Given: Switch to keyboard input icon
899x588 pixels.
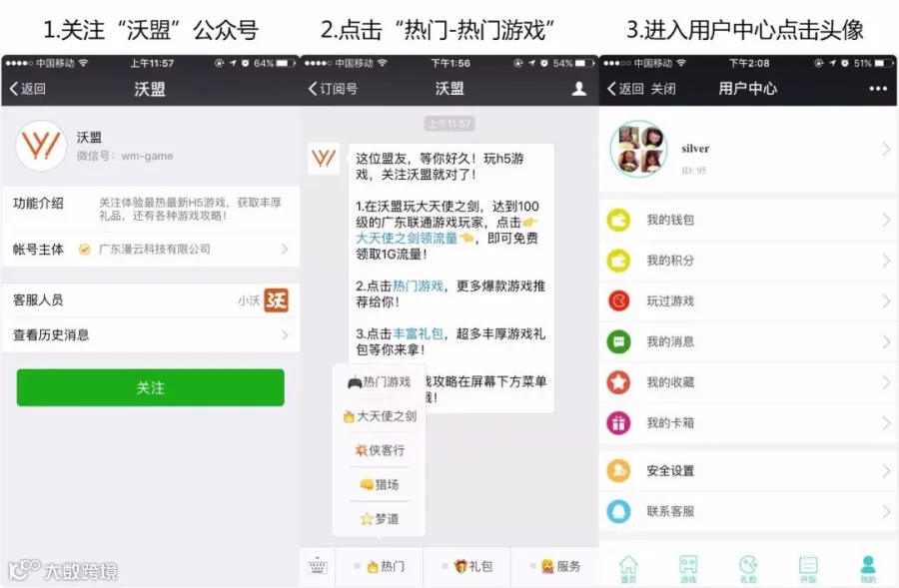Looking at the screenshot, I should pyautogui.click(x=317, y=567).
